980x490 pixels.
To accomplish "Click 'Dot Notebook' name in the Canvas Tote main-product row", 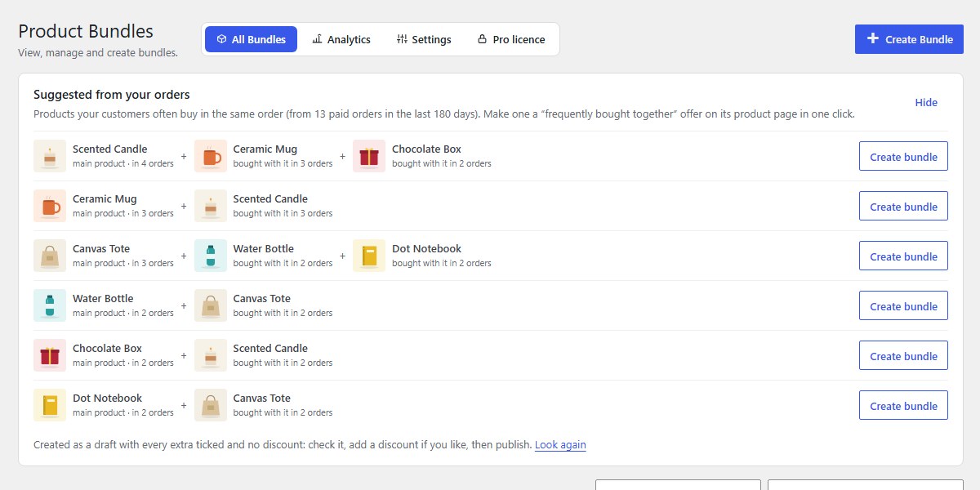I will (x=426, y=248).
